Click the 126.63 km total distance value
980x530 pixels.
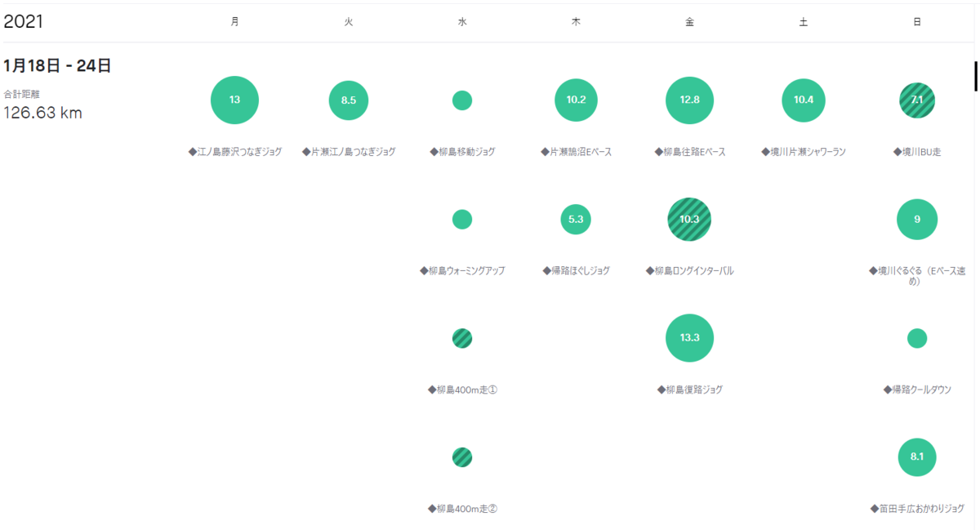click(43, 113)
